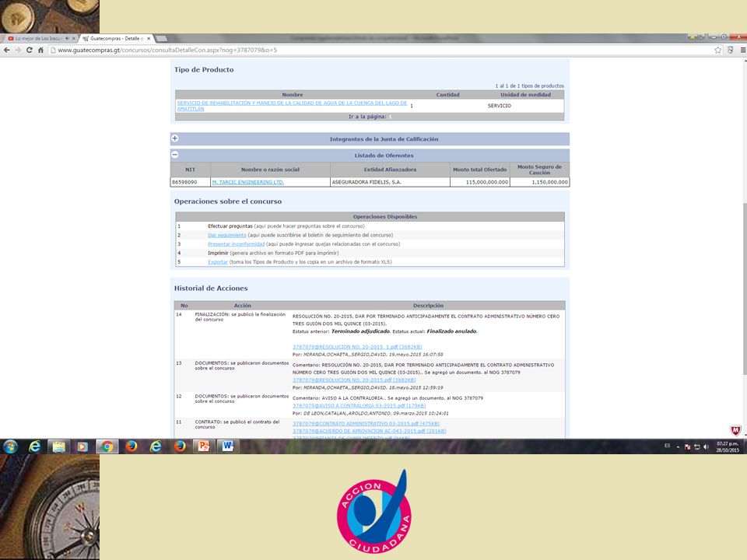The image size is (747, 560).
Task: Click the Ir a la página label
Action: point(367,117)
